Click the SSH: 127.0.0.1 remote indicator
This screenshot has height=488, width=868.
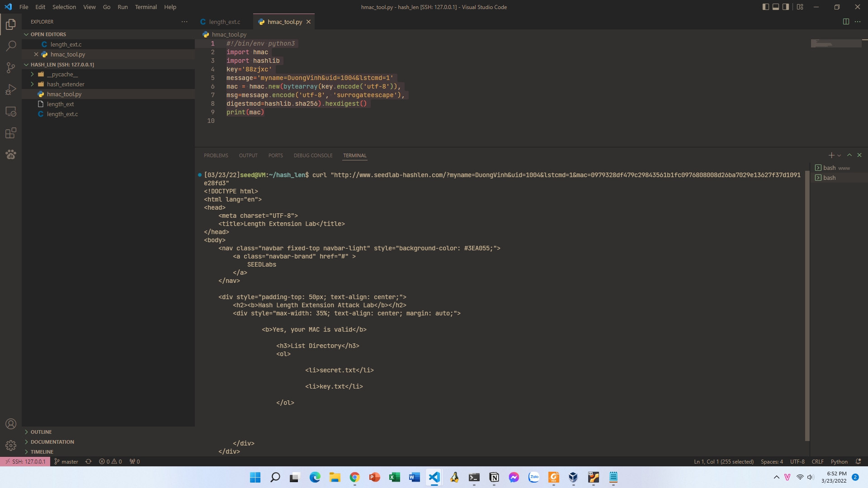click(x=25, y=461)
